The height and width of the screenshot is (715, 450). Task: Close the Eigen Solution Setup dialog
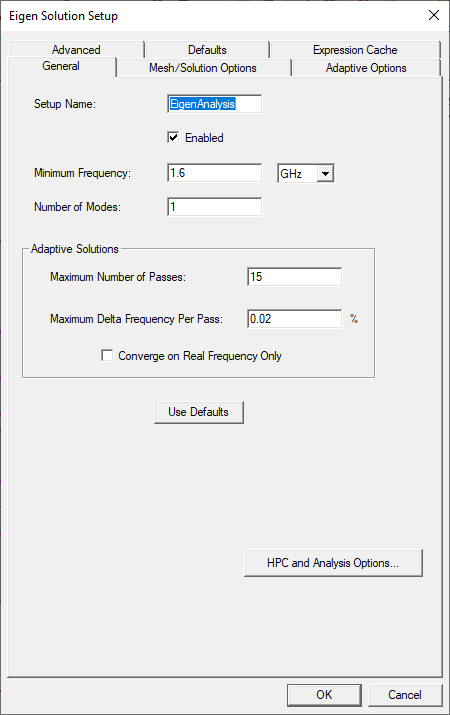click(434, 16)
